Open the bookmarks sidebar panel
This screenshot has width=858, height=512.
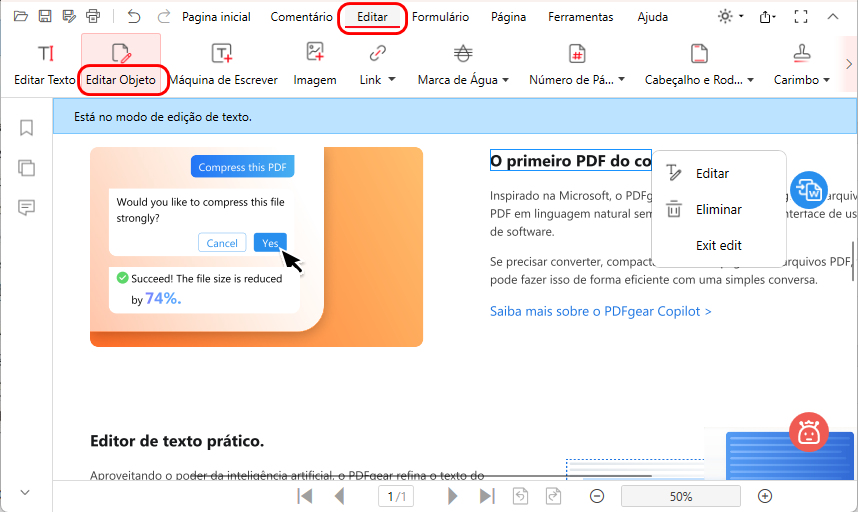coord(26,127)
